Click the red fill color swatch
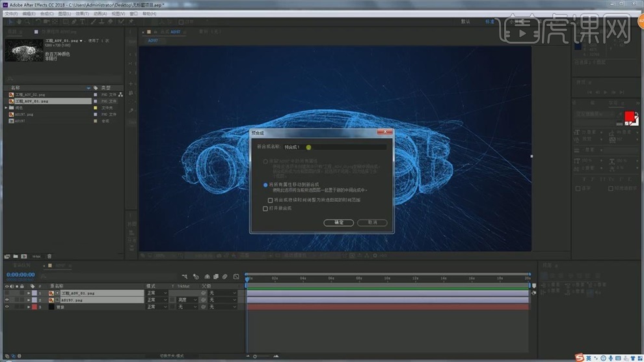This screenshot has width=644, height=362. point(629,117)
